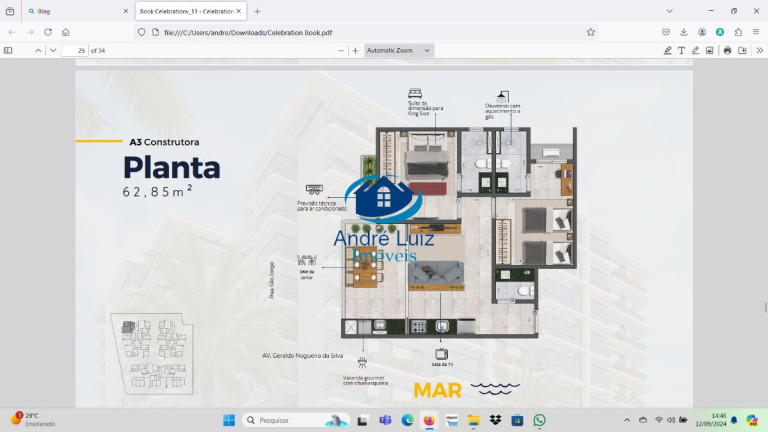Switch to Firefox on the taskbar
This screenshot has height=432, width=768.
(429, 420)
